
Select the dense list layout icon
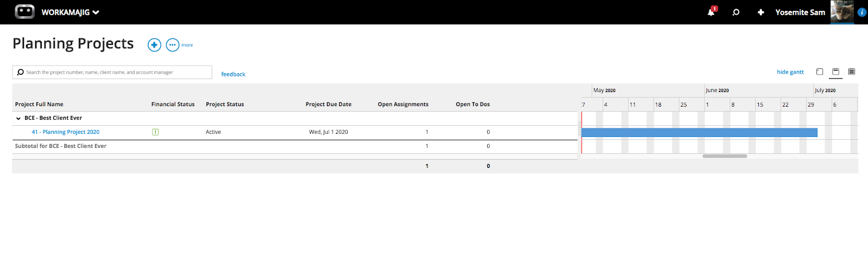click(x=852, y=72)
